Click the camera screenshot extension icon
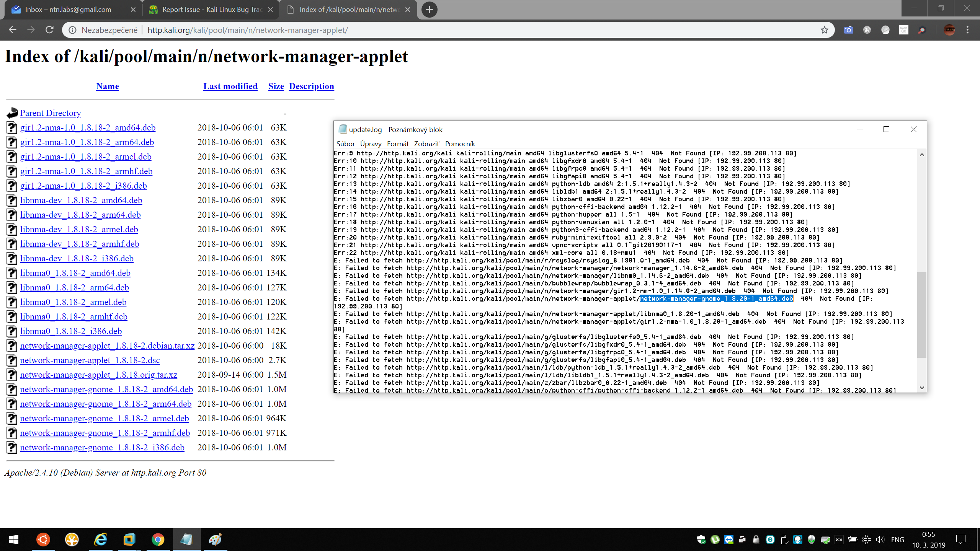This screenshot has height=551, width=980. pyautogui.click(x=848, y=30)
